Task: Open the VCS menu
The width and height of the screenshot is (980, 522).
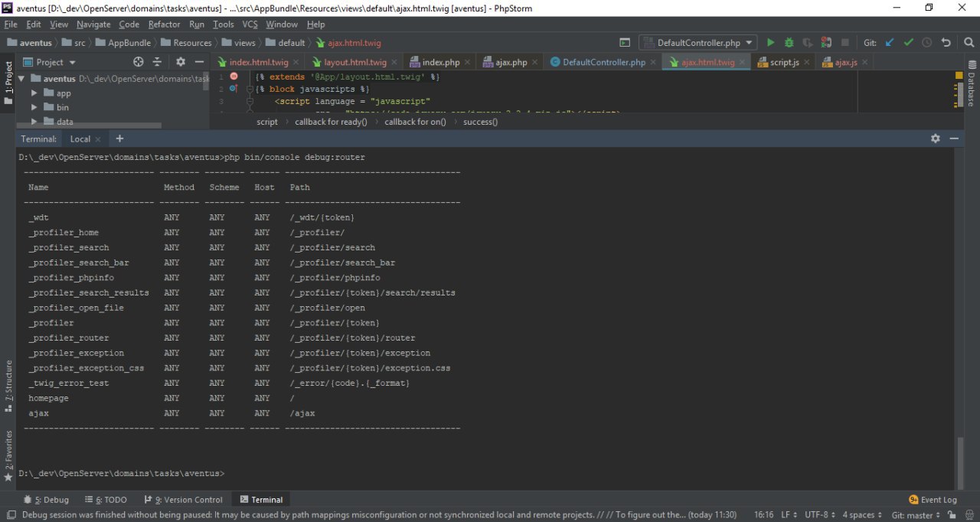Action: click(250, 24)
